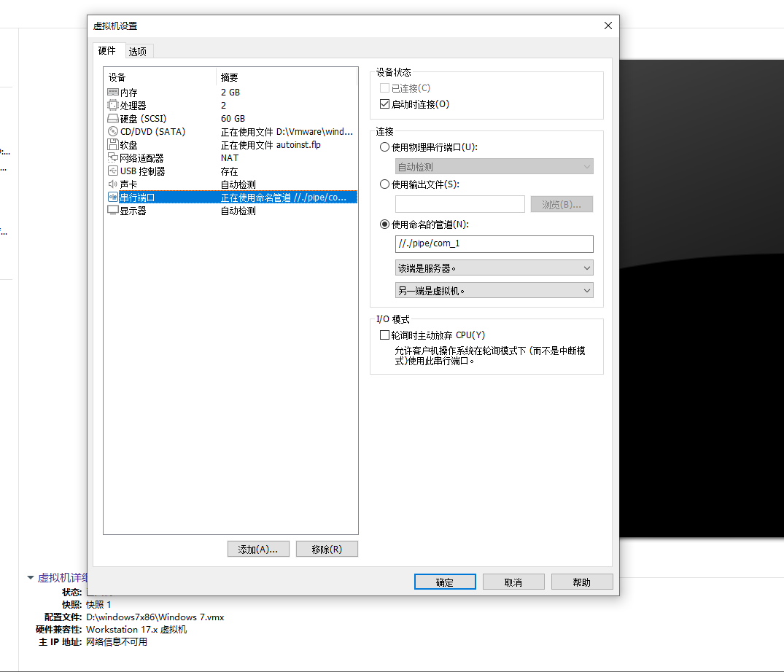Image resolution: width=784 pixels, height=672 pixels.
Task: Open the 另一端是虚拟机 dropdown
Action: click(x=494, y=290)
